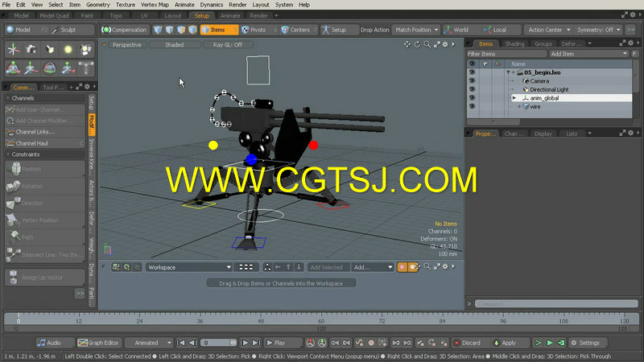The width and height of the screenshot is (644, 362).
Task: Open the Add Item dropdown
Action: pyautogui.click(x=588, y=54)
